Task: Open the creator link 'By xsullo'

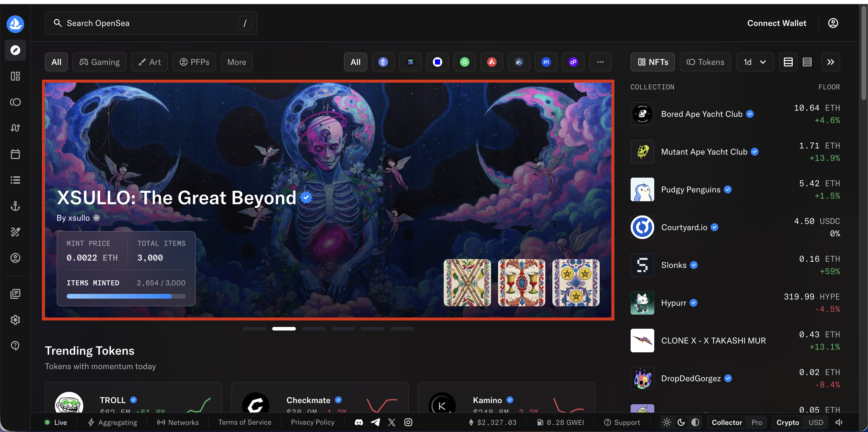Action: [x=73, y=218]
